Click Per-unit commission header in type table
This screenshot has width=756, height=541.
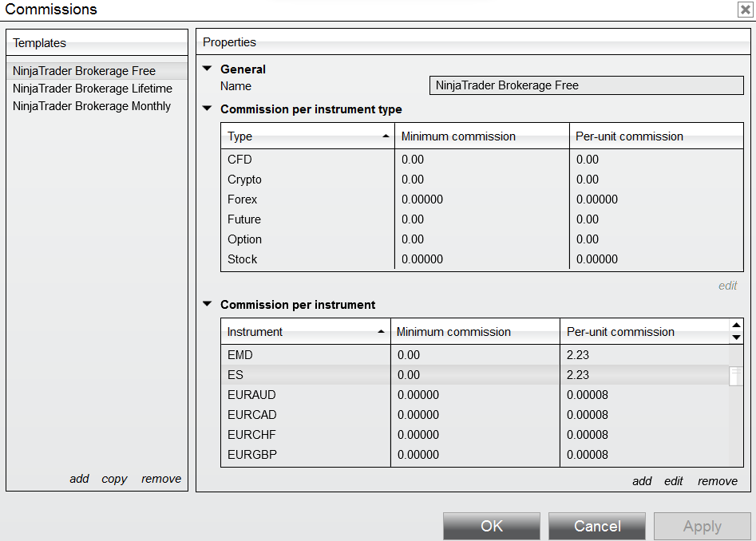click(x=656, y=136)
